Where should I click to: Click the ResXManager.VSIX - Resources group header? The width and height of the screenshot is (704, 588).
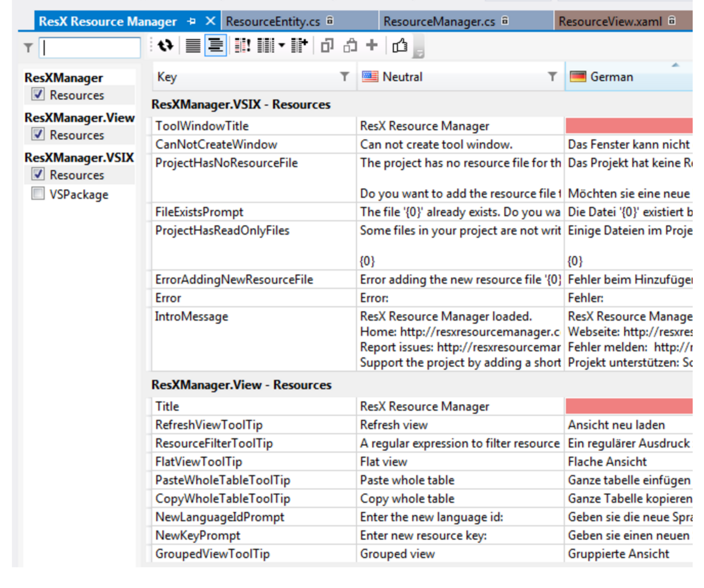coord(241,104)
